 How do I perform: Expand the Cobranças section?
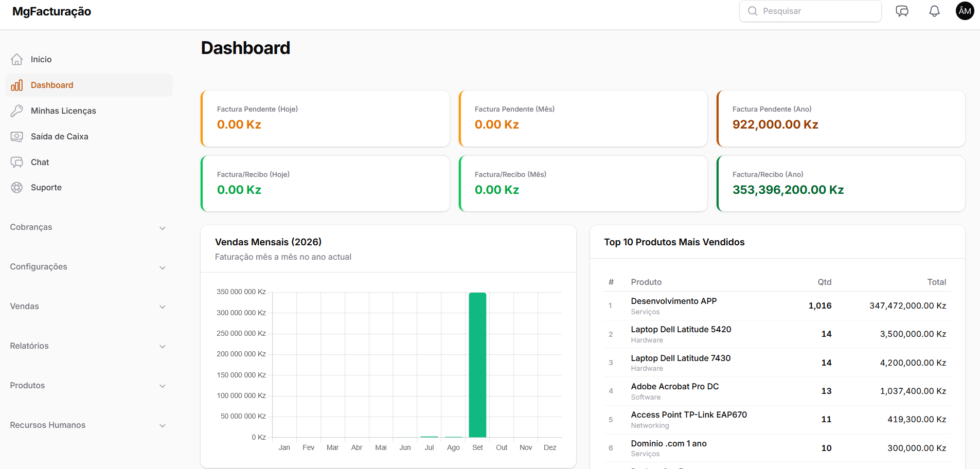coord(88,227)
